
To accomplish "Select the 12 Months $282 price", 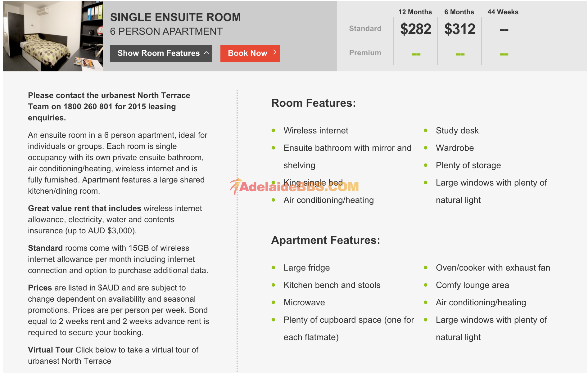I will [x=416, y=29].
